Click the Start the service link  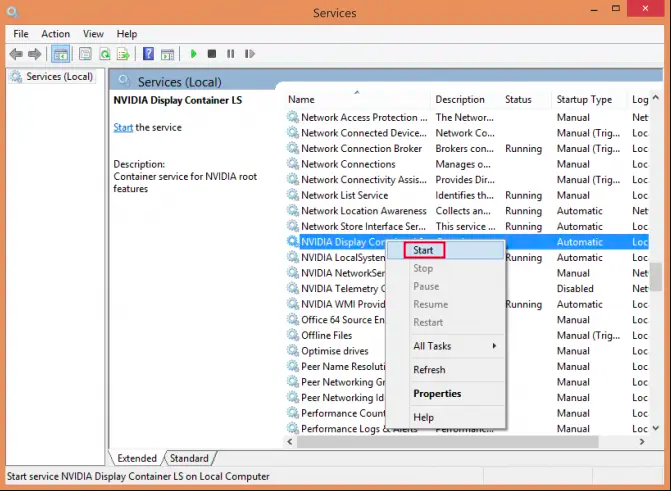(123, 127)
